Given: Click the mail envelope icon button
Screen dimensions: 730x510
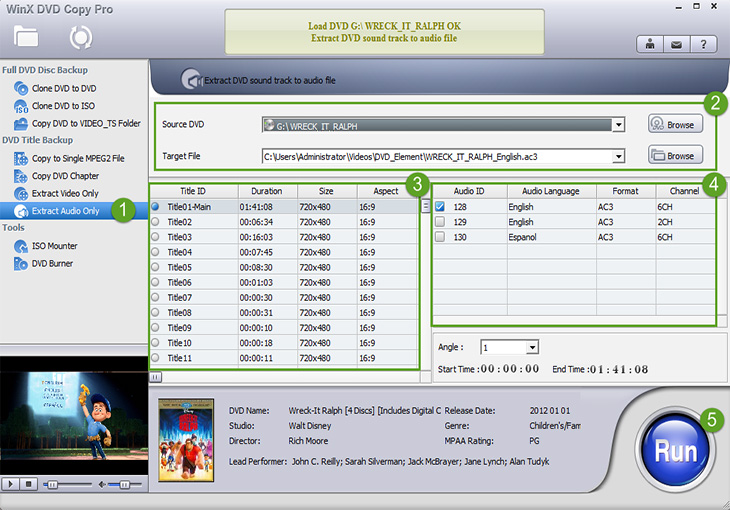Looking at the screenshot, I should click(676, 45).
